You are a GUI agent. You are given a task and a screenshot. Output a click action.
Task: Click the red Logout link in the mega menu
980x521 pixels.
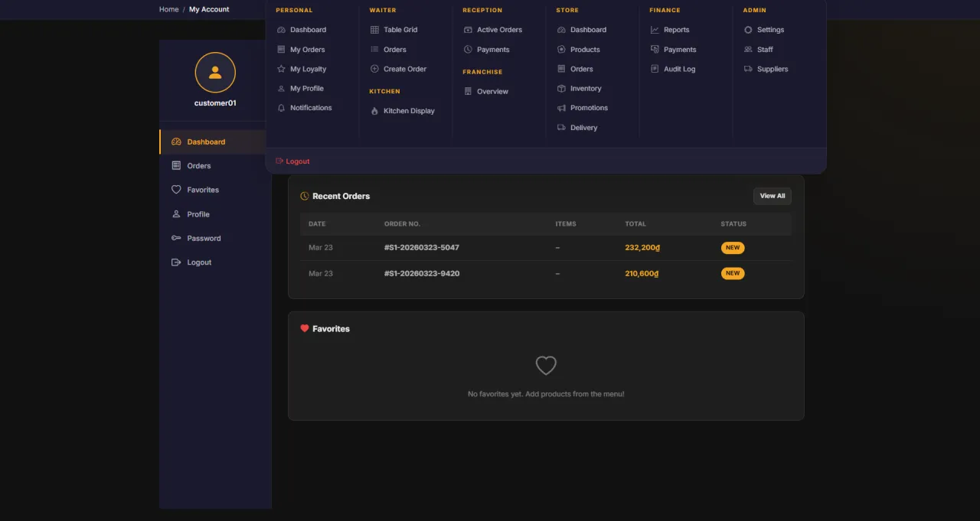click(292, 161)
